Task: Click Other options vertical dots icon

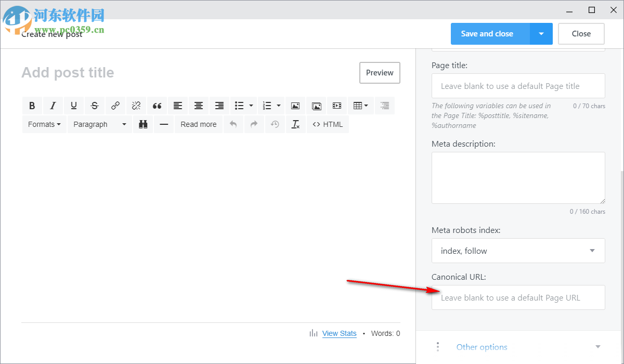Action: (438, 347)
